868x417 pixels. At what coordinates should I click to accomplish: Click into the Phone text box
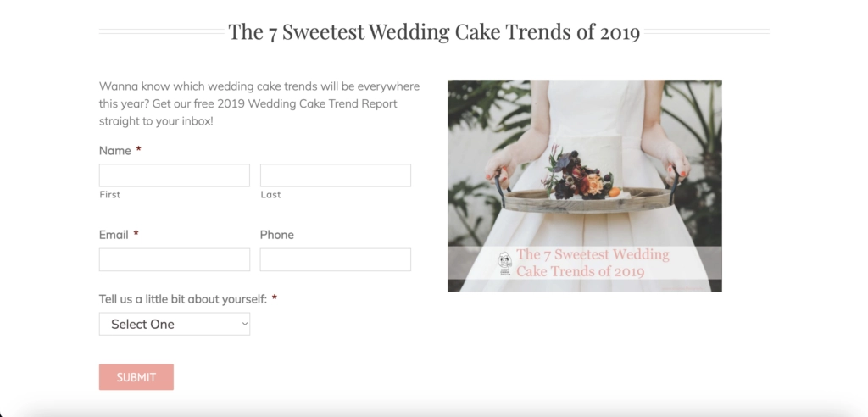pos(335,259)
